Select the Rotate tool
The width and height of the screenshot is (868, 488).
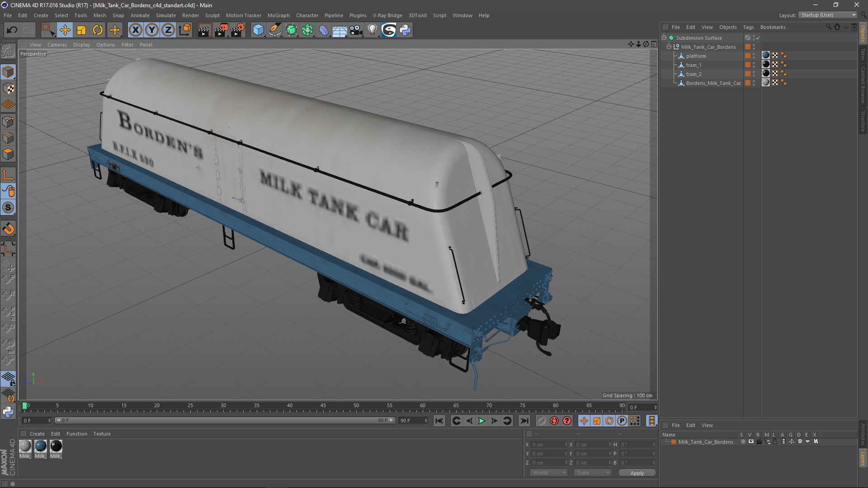(x=98, y=30)
